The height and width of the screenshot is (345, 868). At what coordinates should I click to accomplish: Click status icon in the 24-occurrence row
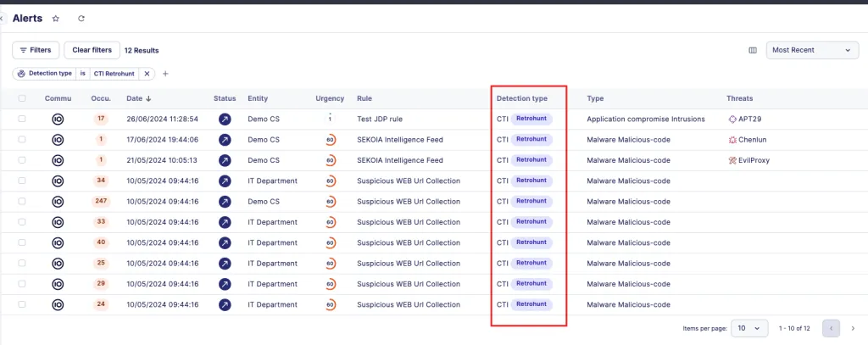click(225, 304)
